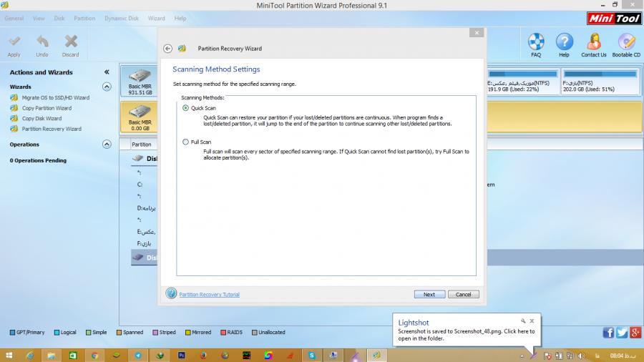Select the E: NTFS 191.9 GB partition block
The image size is (644, 362).
[x=523, y=82]
